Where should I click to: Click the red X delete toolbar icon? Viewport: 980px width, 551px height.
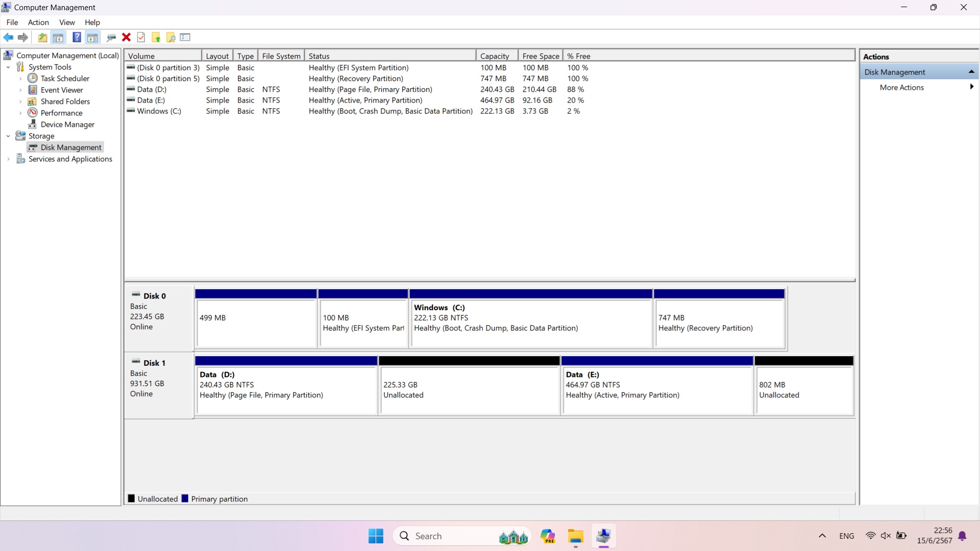coord(126,37)
